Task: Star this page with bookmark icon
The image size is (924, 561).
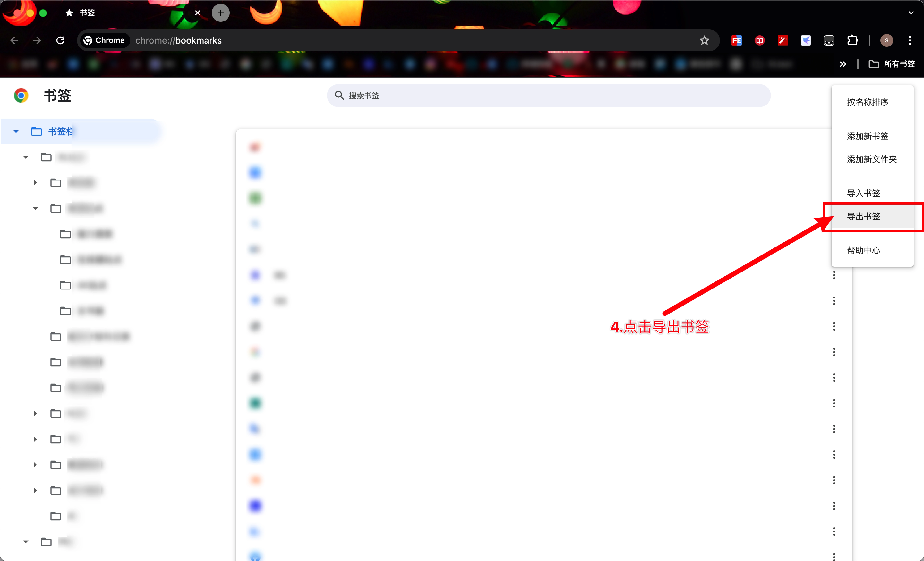Action: coord(704,41)
